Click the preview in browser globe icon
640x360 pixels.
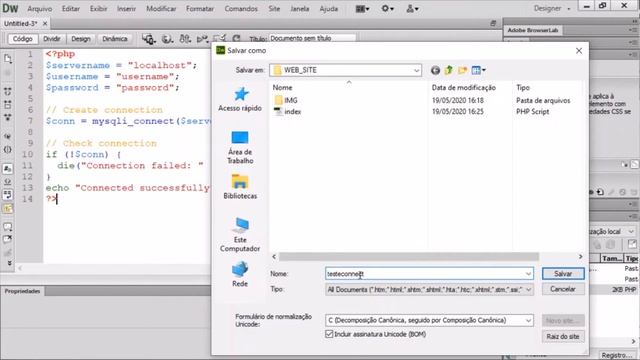point(167,39)
